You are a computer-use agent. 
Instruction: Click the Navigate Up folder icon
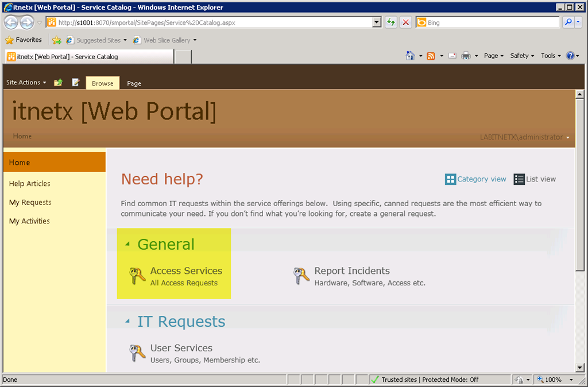[58, 83]
